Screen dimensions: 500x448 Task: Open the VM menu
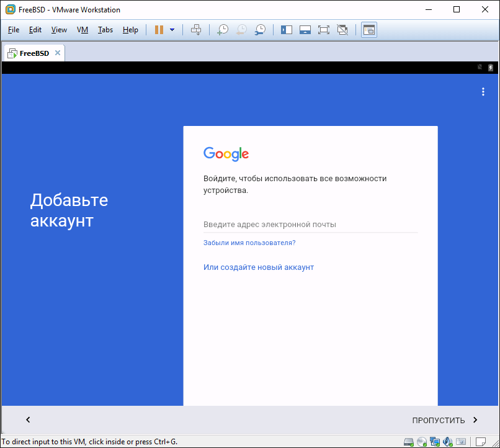[83, 30]
